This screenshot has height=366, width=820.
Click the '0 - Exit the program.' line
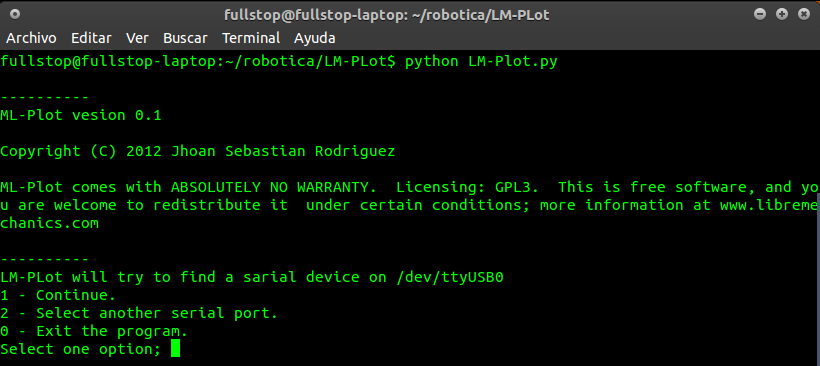click(x=94, y=331)
